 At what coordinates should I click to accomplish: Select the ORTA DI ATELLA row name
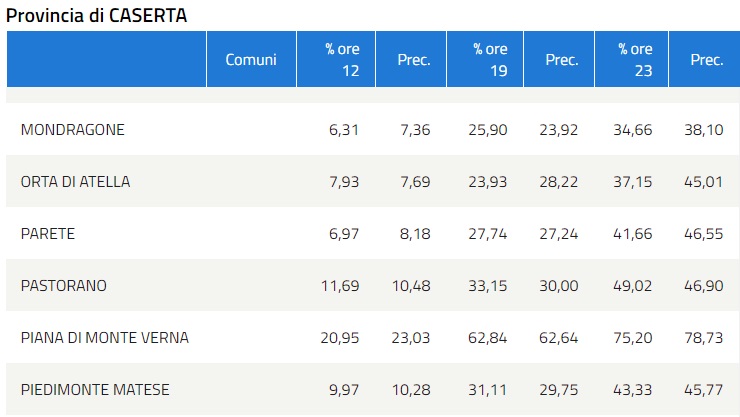pyautogui.click(x=75, y=182)
